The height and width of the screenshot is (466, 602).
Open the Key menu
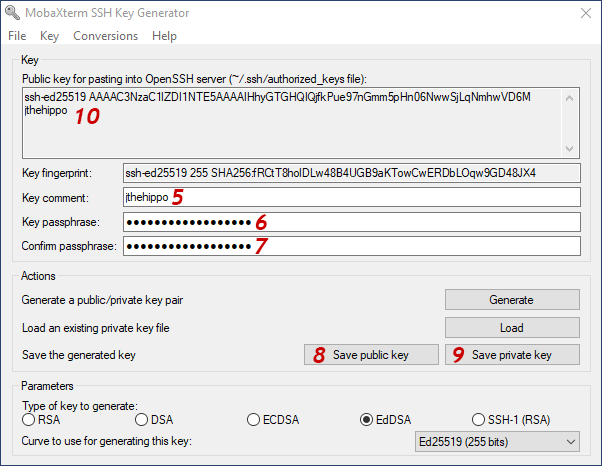[49, 36]
